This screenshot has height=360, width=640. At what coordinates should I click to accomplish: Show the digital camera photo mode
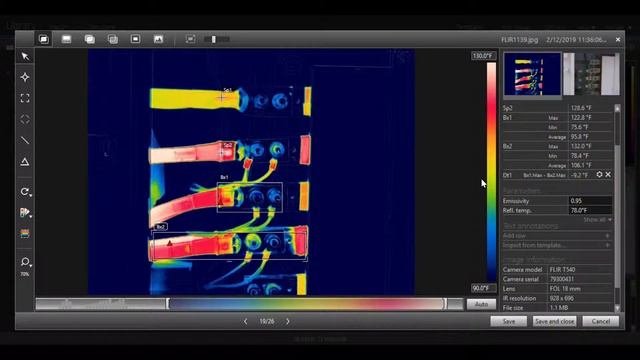[158, 39]
